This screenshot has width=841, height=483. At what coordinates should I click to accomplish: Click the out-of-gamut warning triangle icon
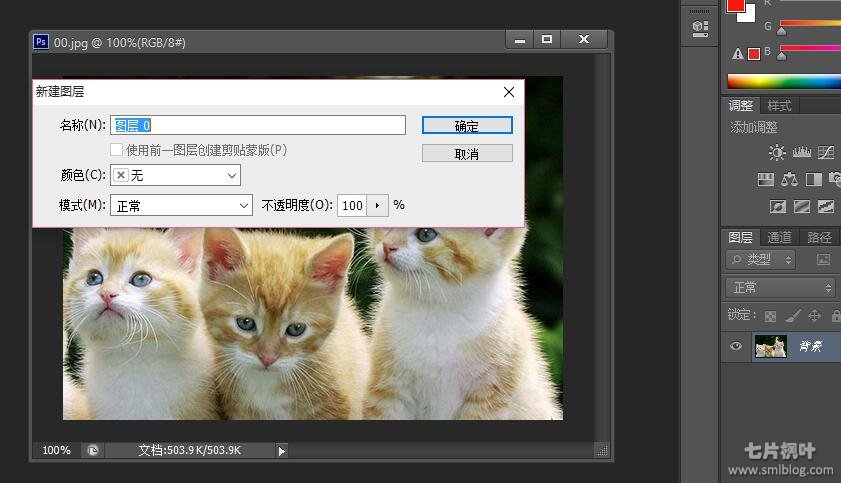[738, 53]
